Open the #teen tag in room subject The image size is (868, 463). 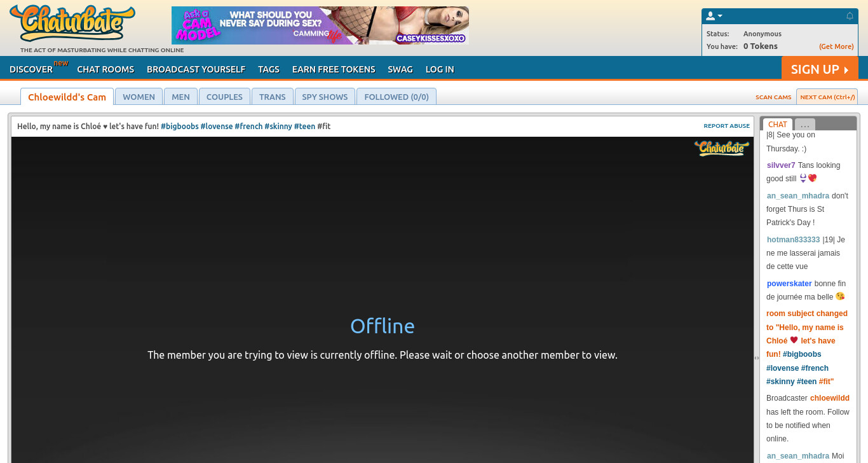(x=304, y=127)
